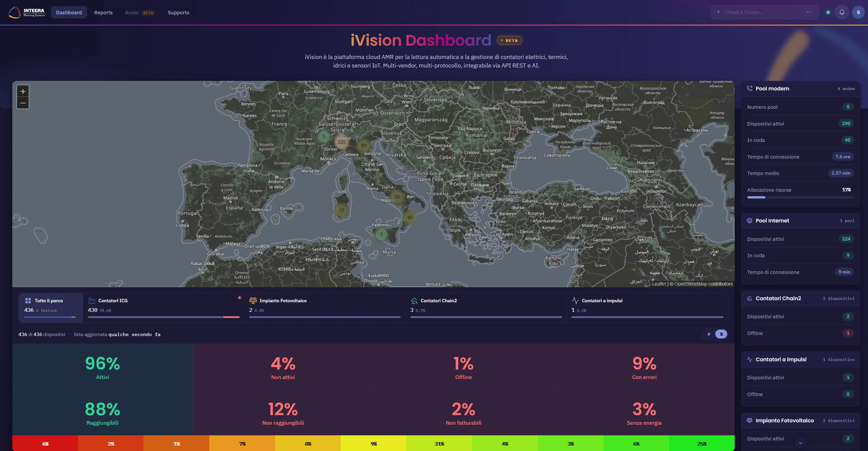868x451 pixels.
Task: Select the Impianto Fotovoltaico filter card
Action: tap(325, 308)
